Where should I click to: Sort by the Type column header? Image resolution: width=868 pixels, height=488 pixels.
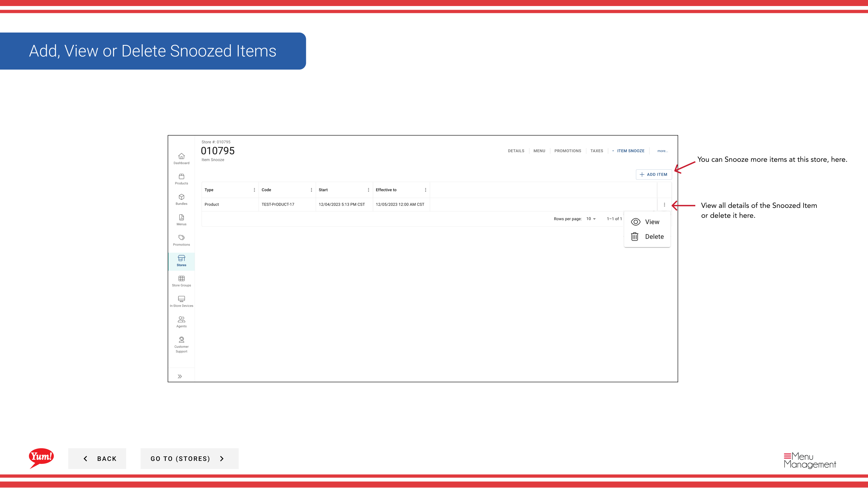(x=209, y=190)
